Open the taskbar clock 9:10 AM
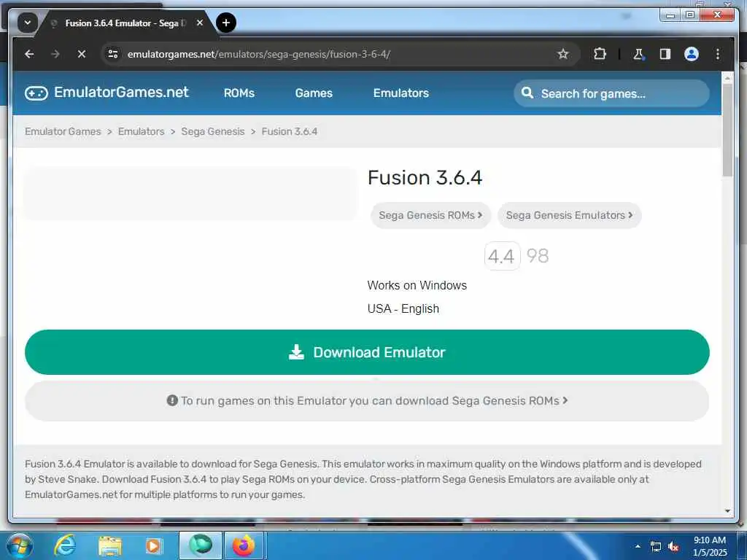The width and height of the screenshot is (747, 560). click(710, 546)
